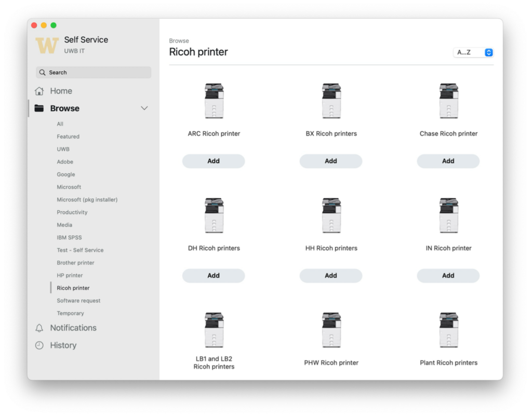Focus the Search field
The image size is (532, 418).
pos(94,72)
